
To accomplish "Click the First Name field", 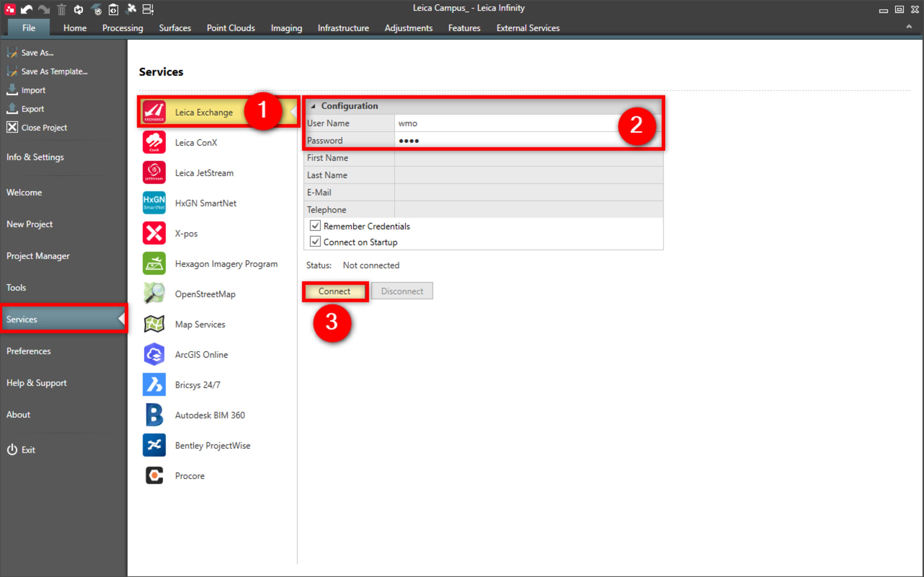I will (529, 158).
